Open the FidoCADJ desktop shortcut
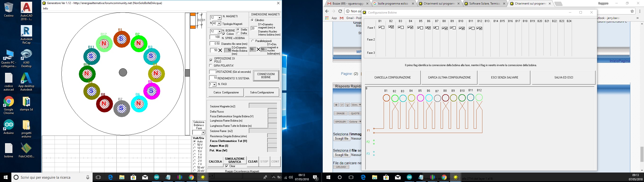This screenshot has width=644, height=182. coord(26,148)
